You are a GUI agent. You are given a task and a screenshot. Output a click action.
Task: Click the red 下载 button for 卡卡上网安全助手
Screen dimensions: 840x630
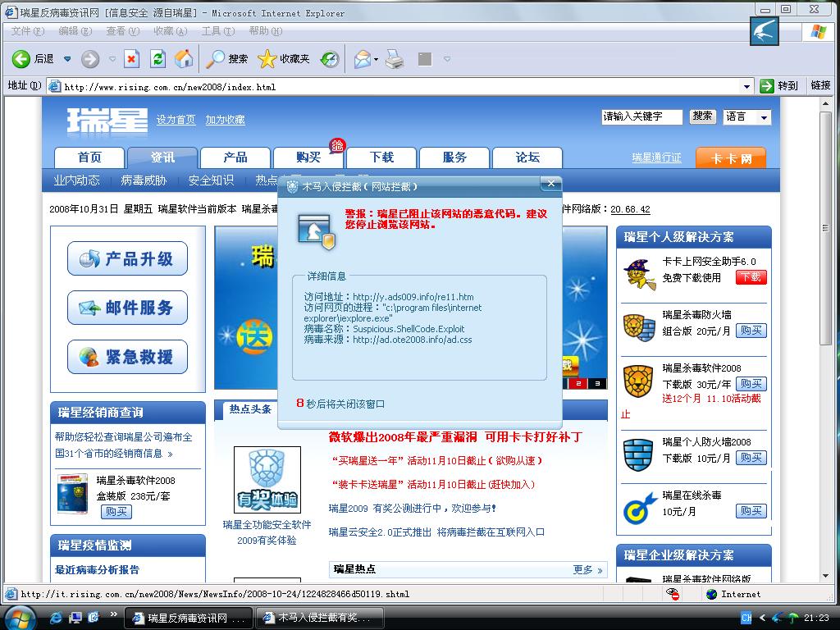tap(751, 277)
